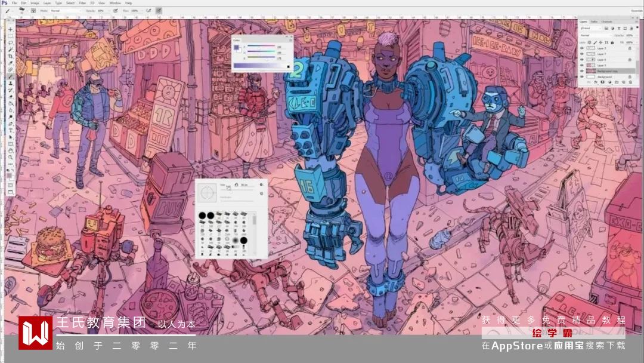Select the Brush tool in toolbox
This screenshot has width=644, height=363.
pos(10,76)
